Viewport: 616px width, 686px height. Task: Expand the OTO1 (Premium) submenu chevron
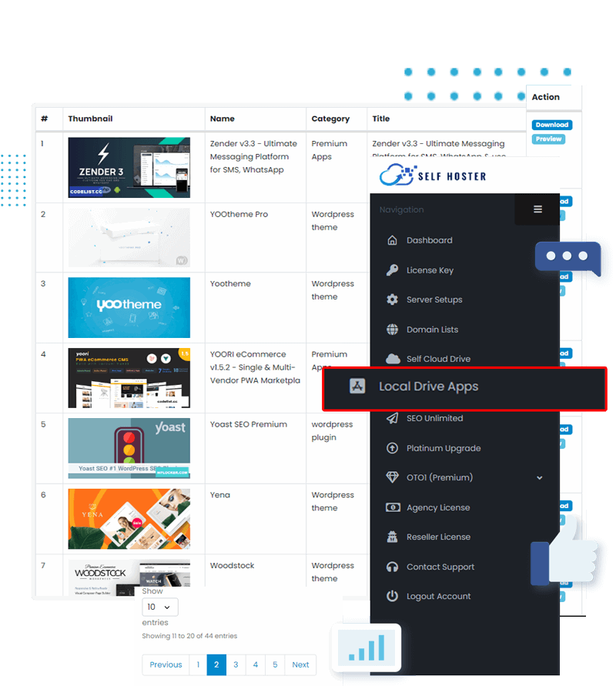tap(540, 478)
